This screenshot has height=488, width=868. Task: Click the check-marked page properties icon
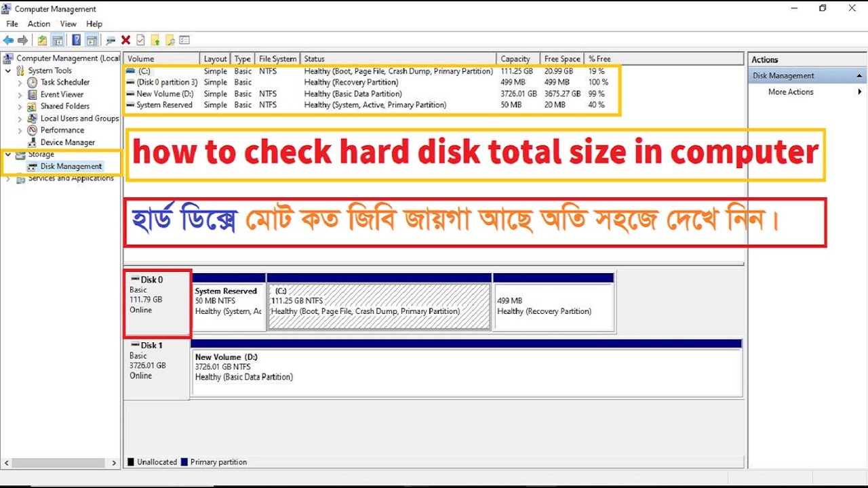pos(140,41)
